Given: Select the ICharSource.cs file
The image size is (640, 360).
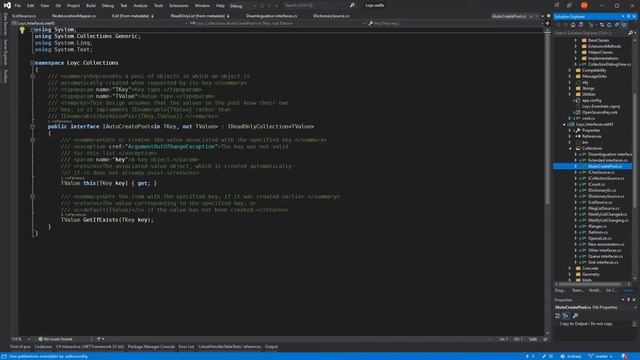Looking at the screenshot, I should [x=601, y=173].
